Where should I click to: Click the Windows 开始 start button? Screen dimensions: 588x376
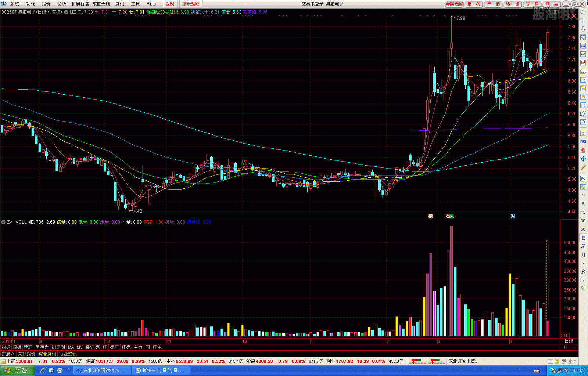click(17, 370)
